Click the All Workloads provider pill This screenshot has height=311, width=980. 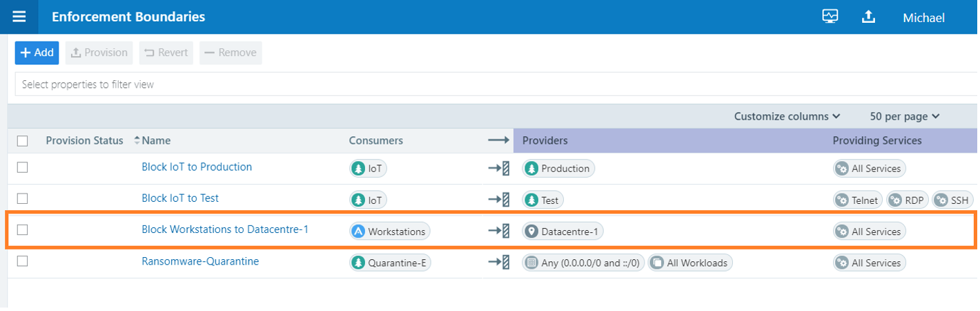(690, 263)
